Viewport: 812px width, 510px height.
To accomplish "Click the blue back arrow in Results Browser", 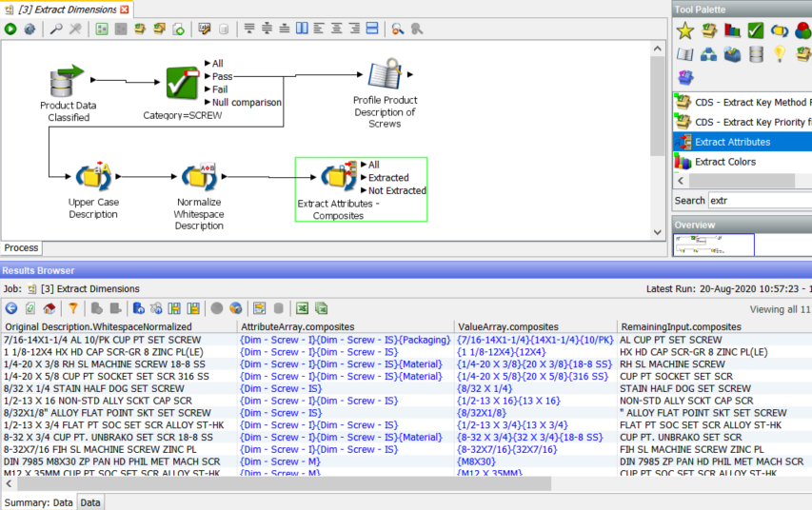I will tap(11, 308).
